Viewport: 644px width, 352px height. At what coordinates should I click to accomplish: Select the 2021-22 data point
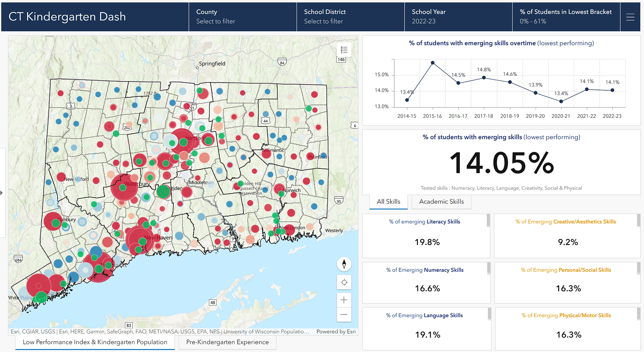(x=587, y=89)
